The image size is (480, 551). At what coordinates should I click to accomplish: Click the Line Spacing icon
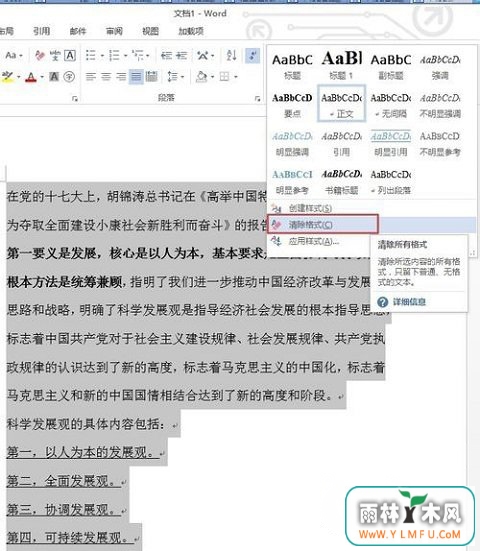pos(172,76)
